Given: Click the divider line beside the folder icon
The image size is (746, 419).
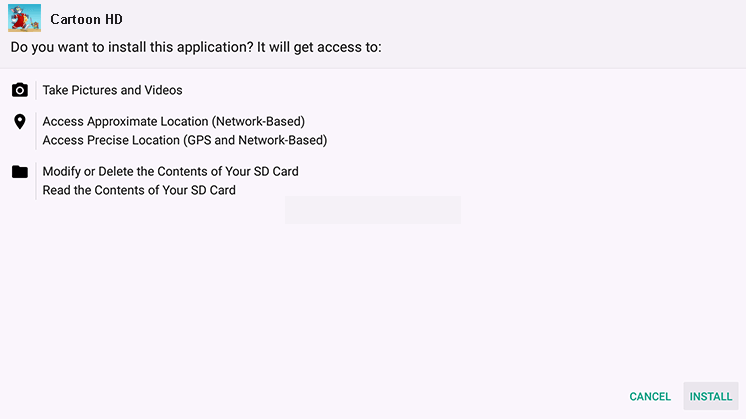Looking at the screenshot, I should [x=36, y=181].
